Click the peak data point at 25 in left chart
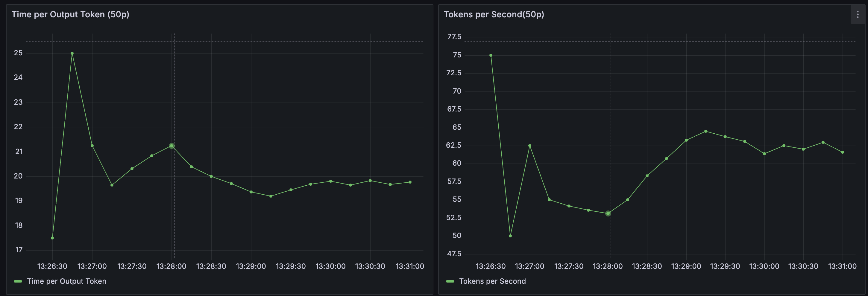 (x=72, y=53)
